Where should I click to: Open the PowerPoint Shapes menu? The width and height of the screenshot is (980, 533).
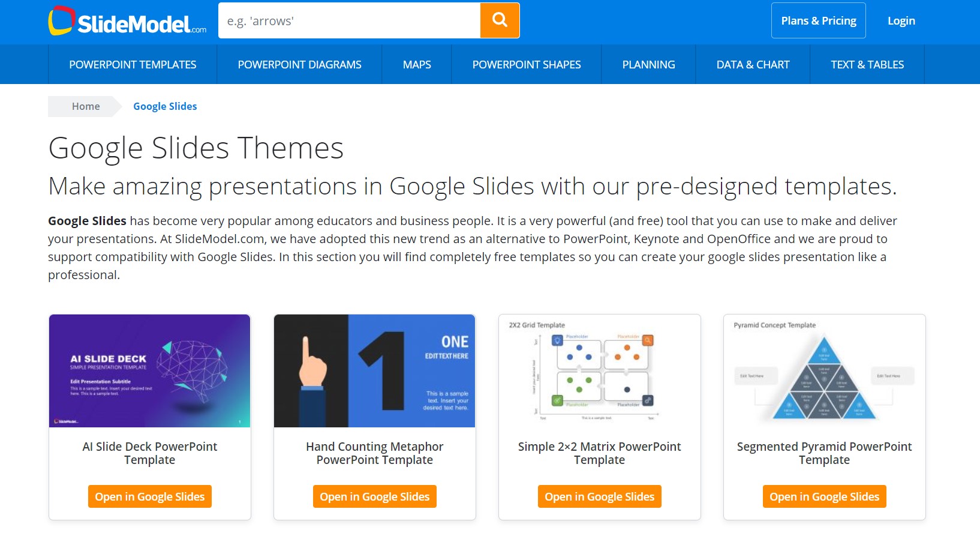[527, 64]
